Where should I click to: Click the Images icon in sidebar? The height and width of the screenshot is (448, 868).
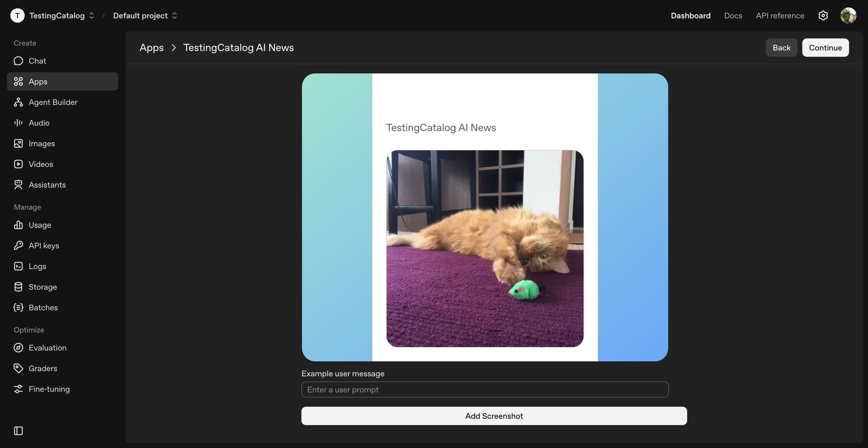pos(18,144)
